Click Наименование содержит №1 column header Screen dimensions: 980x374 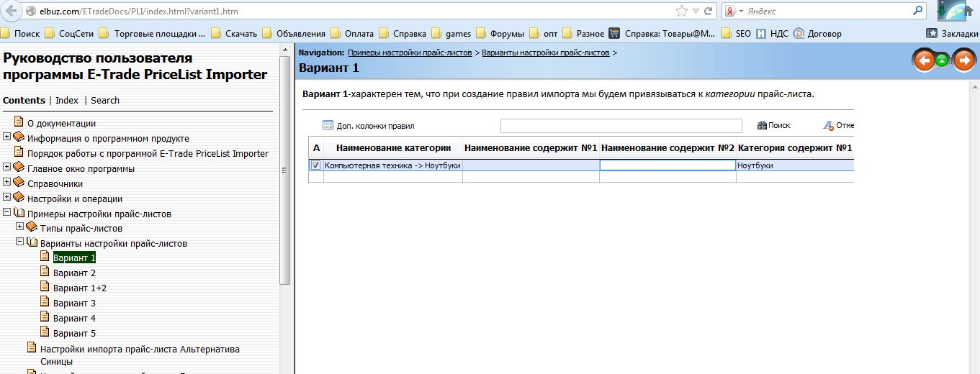[531, 147]
